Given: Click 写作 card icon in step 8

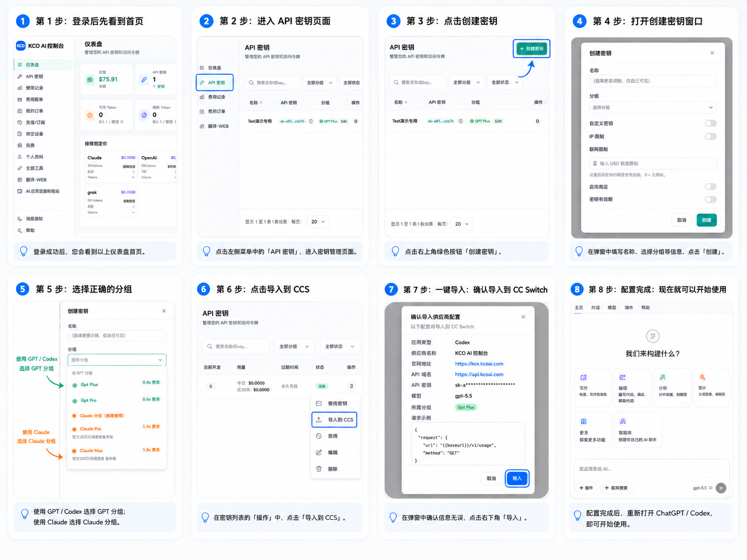Looking at the screenshot, I should [x=583, y=377].
